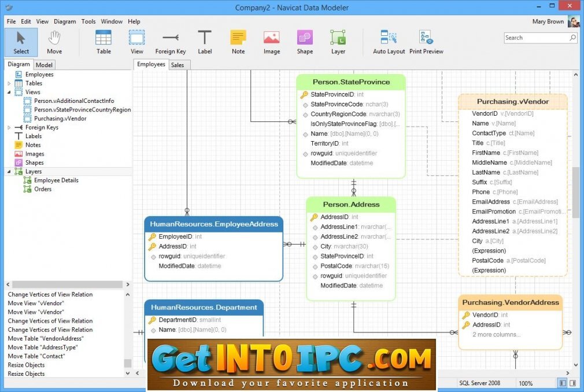Click the View tool in toolbar
Image resolution: width=584 pixels, height=392 pixels.
coord(136,42)
